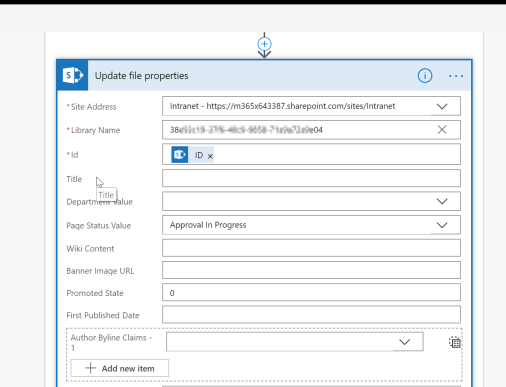Edit the Promoted State field
Screen dimensions: 506x387
tap(311, 292)
